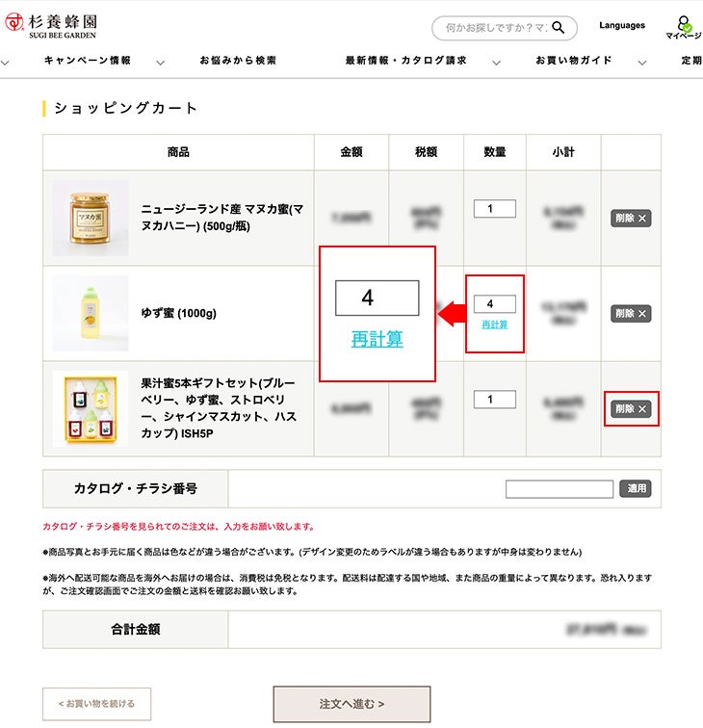The image size is (703, 728).
Task: Click the search magnifier icon
Action: click(558, 28)
